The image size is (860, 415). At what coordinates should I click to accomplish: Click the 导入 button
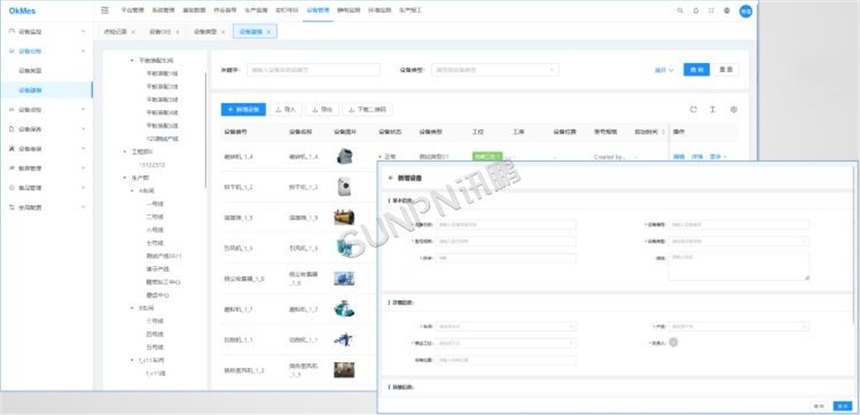(286, 110)
